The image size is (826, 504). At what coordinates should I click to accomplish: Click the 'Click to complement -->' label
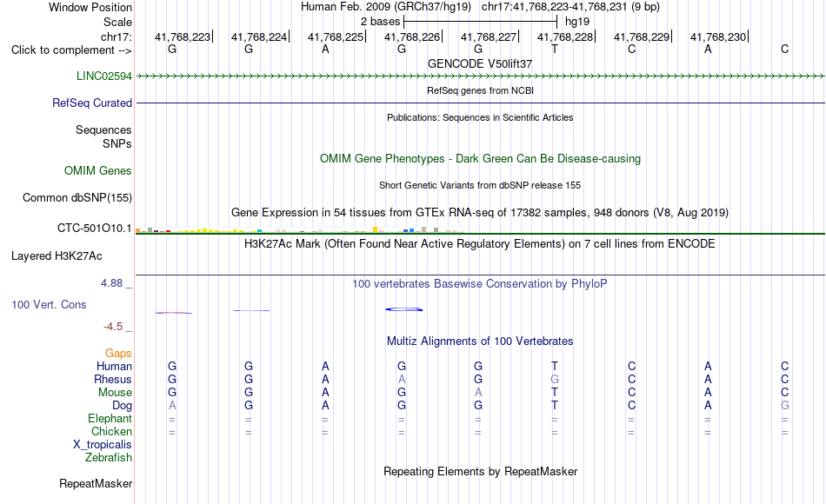click(71, 50)
